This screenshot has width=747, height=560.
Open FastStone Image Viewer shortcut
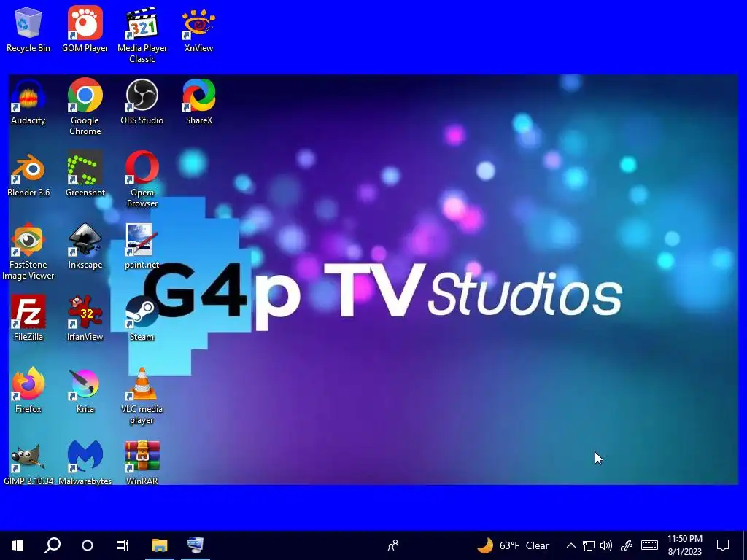click(28, 252)
